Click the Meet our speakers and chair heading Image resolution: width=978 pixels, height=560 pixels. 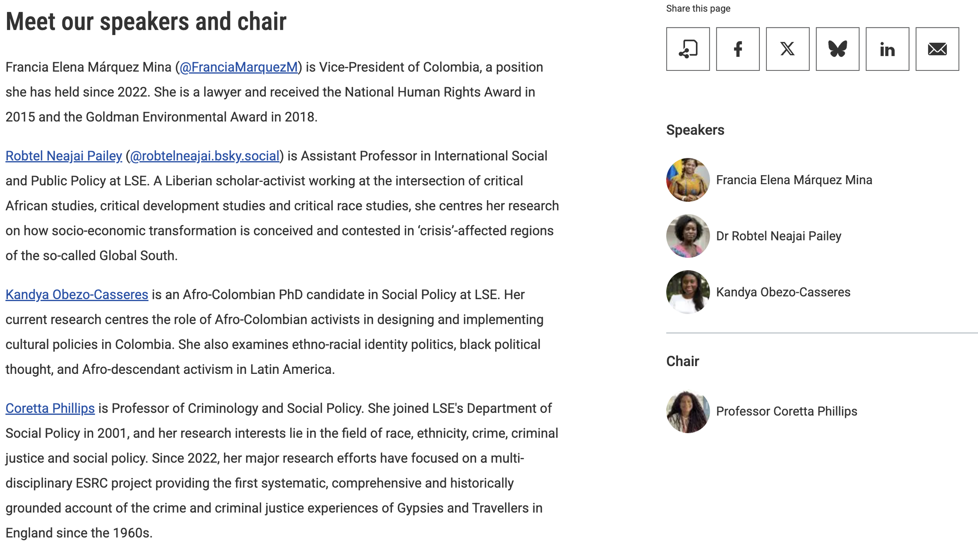146,22
